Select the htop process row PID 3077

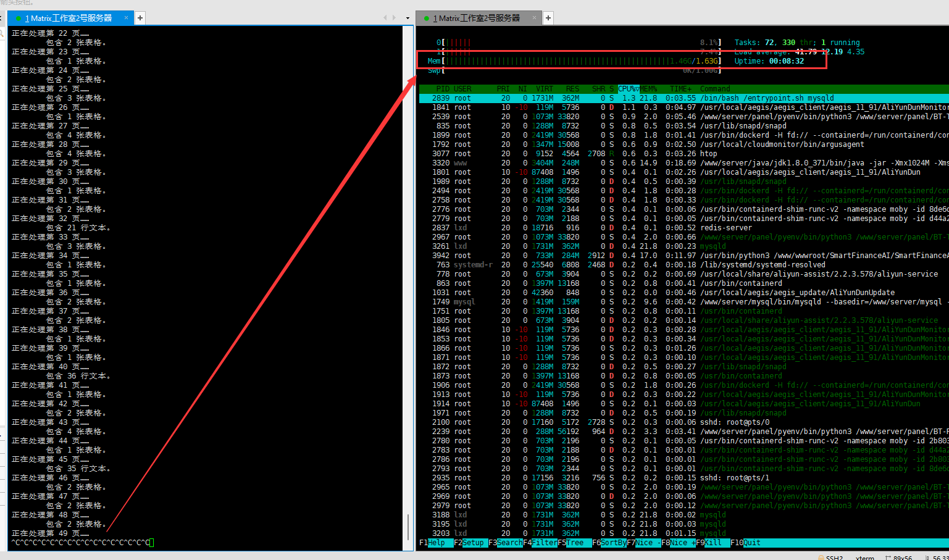click(684, 154)
